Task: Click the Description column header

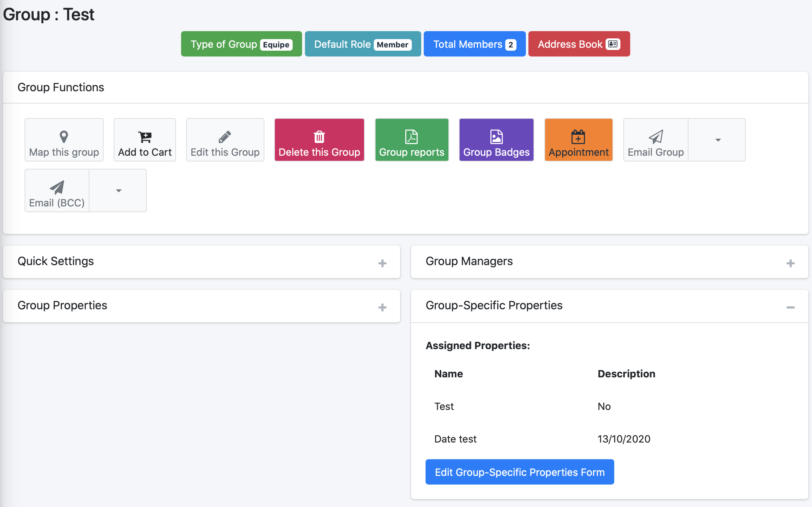Action: click(x=627, y=374)
